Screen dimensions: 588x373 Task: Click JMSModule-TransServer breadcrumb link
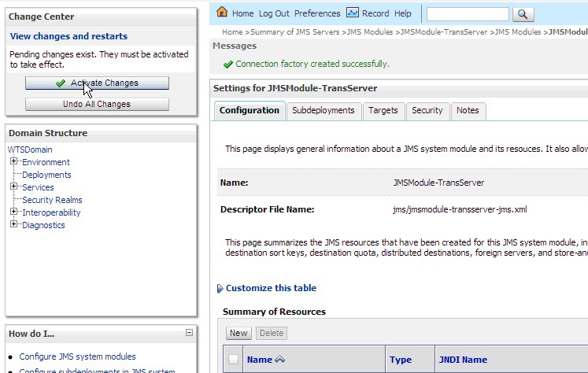pyautogui.click(x=444, y=32)
